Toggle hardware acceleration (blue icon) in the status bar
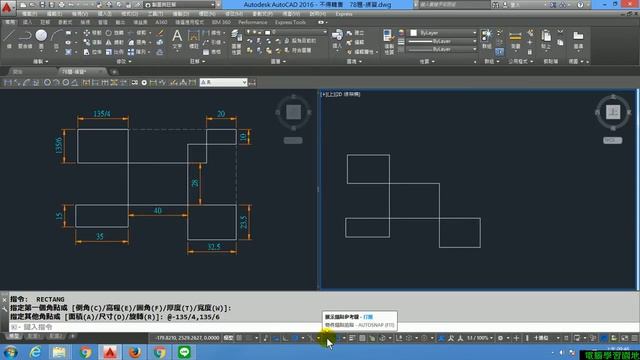 pyautogui.click(x=604, y=338)
